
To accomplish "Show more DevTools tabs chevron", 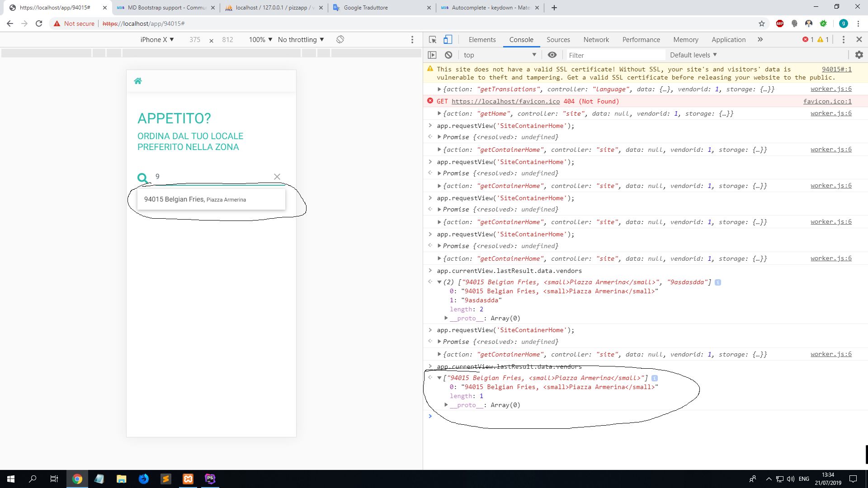I will coord(760,40).
